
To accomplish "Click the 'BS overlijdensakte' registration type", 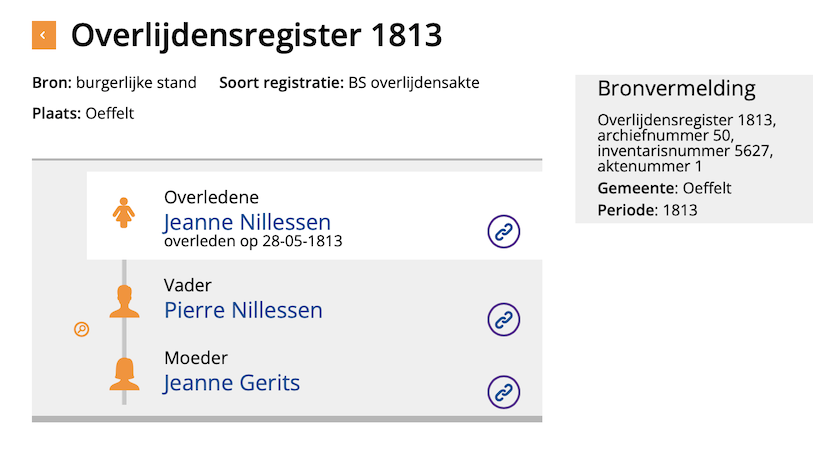I will click(x=414, y=83).
